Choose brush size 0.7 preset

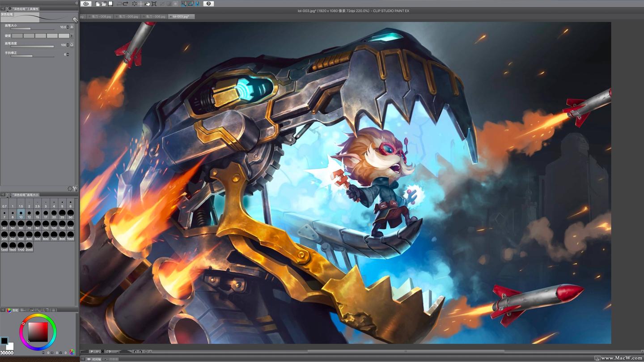(x=4, y=204)
